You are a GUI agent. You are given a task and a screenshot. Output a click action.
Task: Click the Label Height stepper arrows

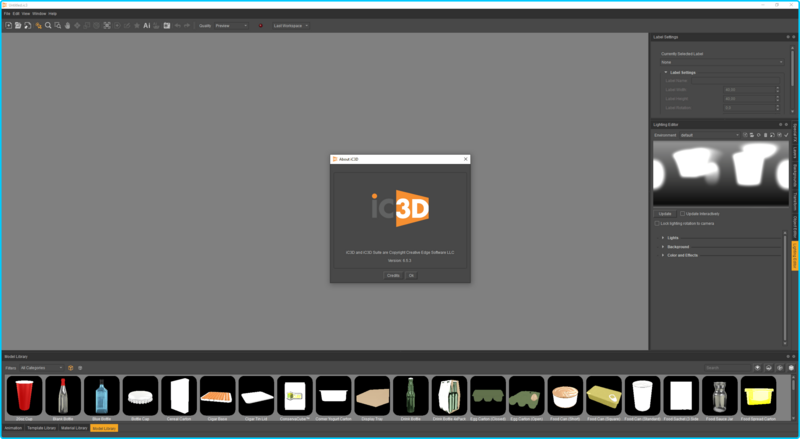778,99
